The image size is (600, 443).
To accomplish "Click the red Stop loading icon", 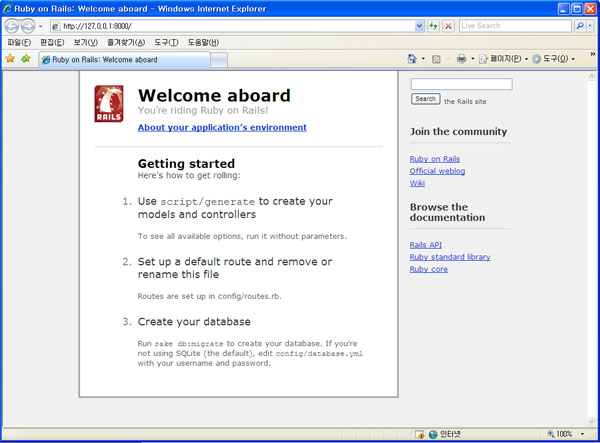I will (448, 26).
